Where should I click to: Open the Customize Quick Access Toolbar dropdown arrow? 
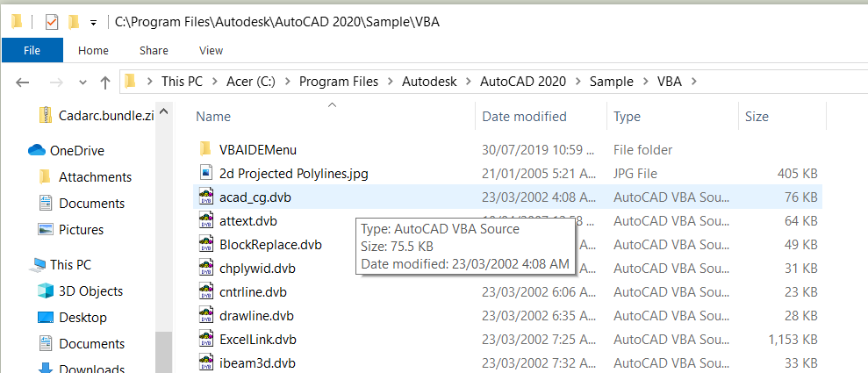coord(94,23)
